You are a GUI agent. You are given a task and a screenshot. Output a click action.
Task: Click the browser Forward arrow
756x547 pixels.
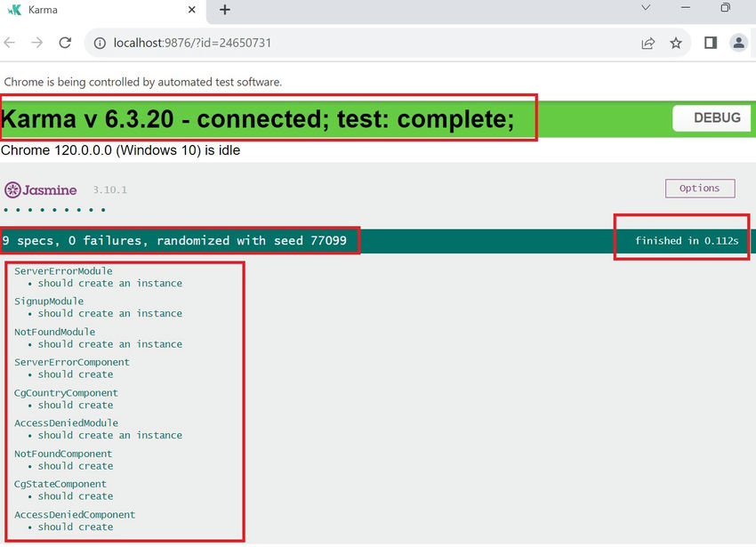coord(36,43)
